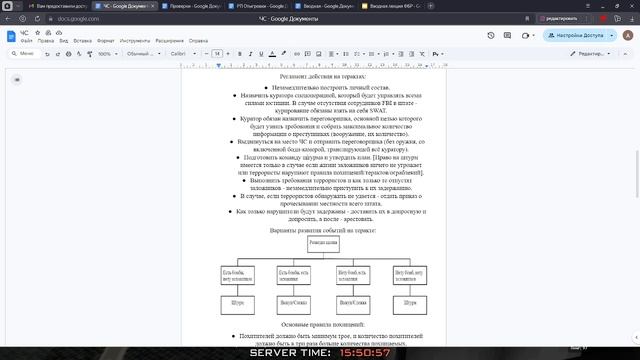640x360 pixels.
Task: Open a new browser tab
Action: tap(431, 6)
